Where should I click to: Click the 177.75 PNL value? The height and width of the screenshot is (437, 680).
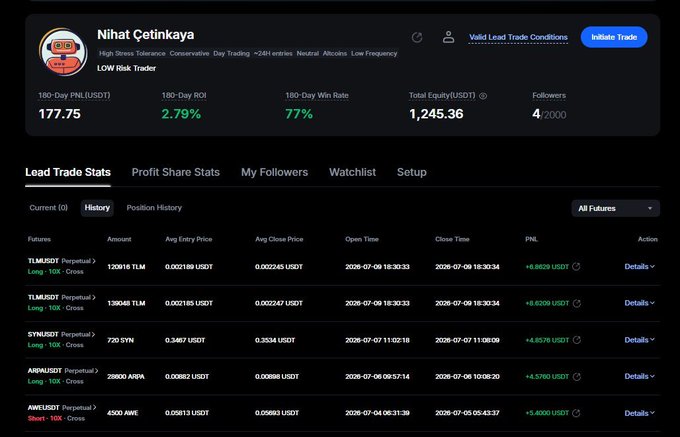click(x=59, y=114)
